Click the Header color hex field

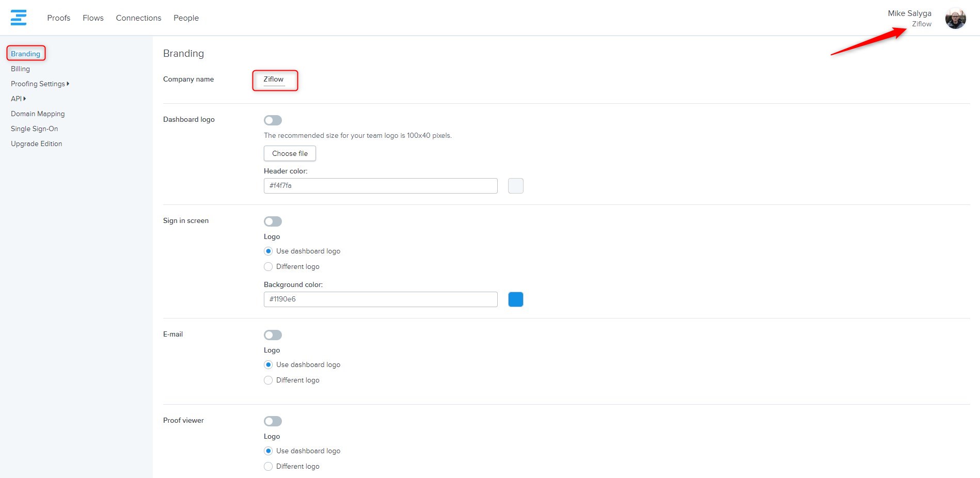click(381, 186)
